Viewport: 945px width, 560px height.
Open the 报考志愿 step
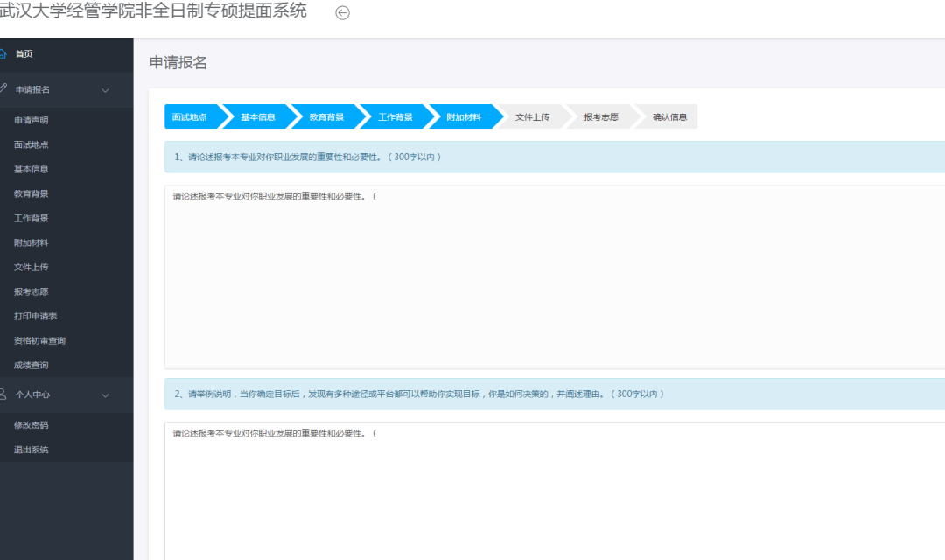(601, 117)
